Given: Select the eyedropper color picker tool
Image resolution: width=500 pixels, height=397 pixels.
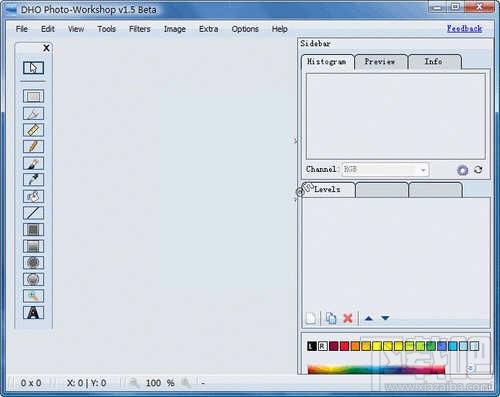Looking at the screenshot, I should (33, 180).
